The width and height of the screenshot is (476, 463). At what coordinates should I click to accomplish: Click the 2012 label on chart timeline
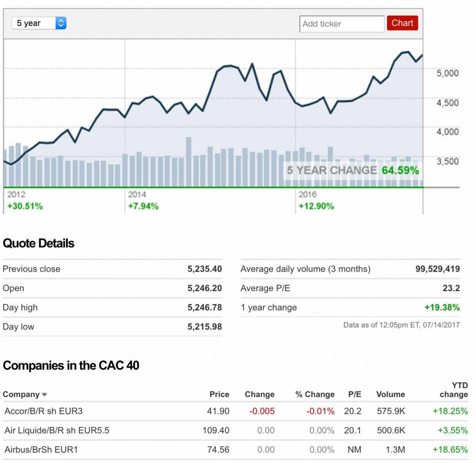[16, 195]
